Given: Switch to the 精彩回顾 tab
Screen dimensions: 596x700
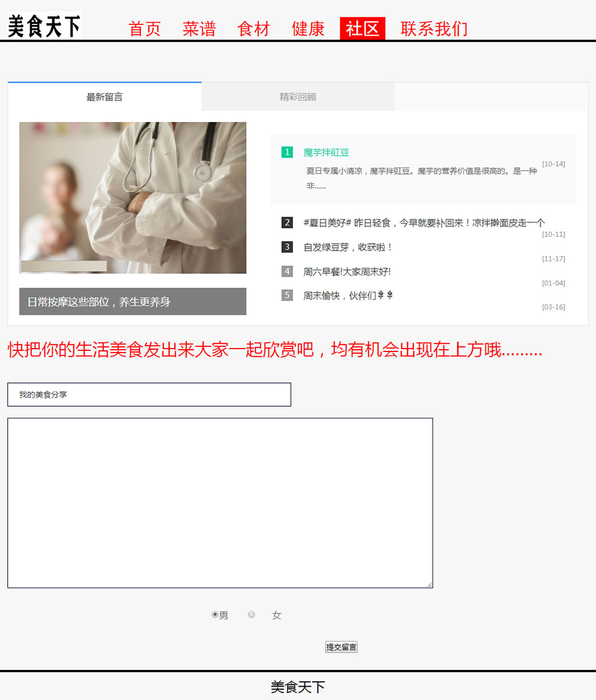Looking at the screenshot, I should pyautogui.click(x=298, y=97).
